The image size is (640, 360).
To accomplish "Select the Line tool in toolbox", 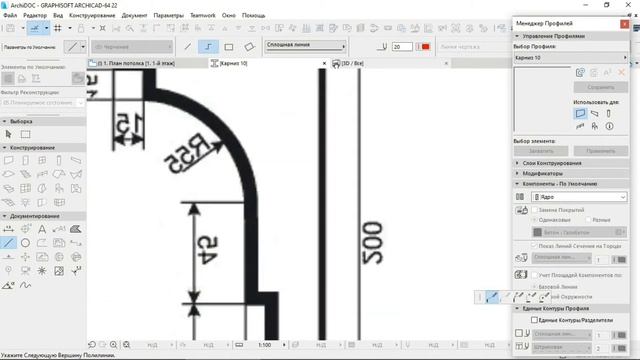I will [x=8, y=243].
